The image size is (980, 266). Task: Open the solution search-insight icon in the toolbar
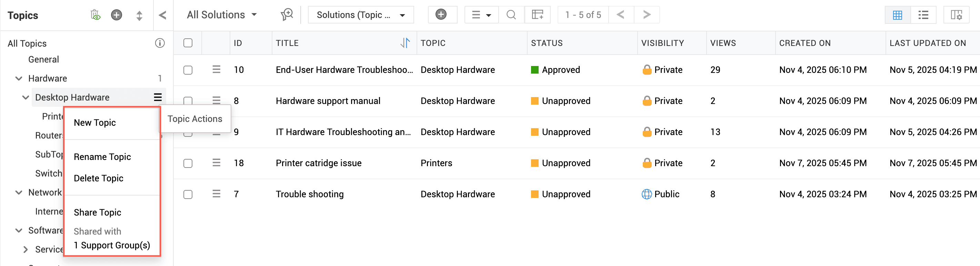click(x=287, y=15)
